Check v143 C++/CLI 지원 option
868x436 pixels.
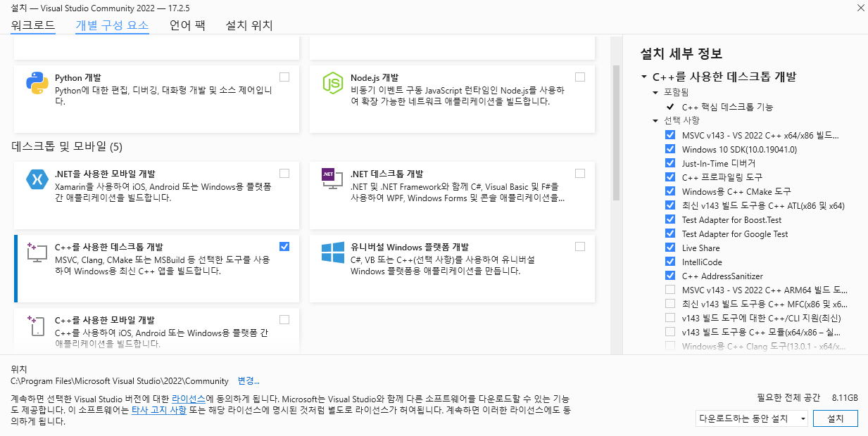point(670,318)
